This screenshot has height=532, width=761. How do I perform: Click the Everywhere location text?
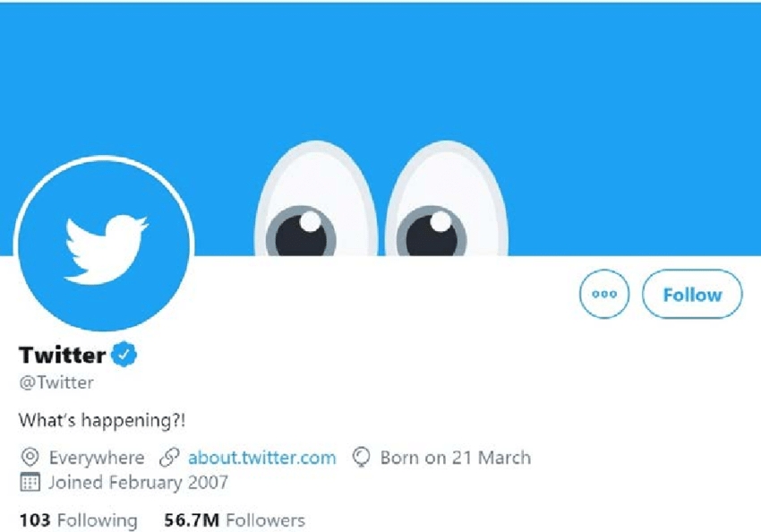(x=97, y=458)
